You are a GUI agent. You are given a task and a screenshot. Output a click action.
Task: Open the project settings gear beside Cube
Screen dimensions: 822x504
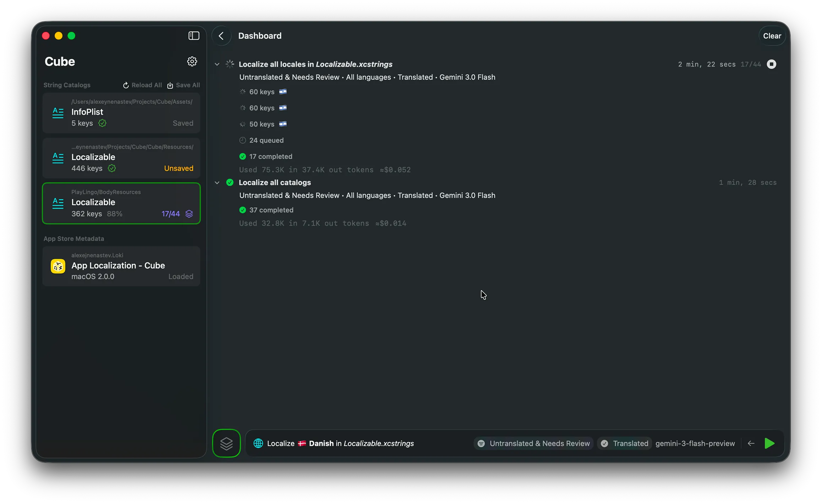click(x=192, y=61)
